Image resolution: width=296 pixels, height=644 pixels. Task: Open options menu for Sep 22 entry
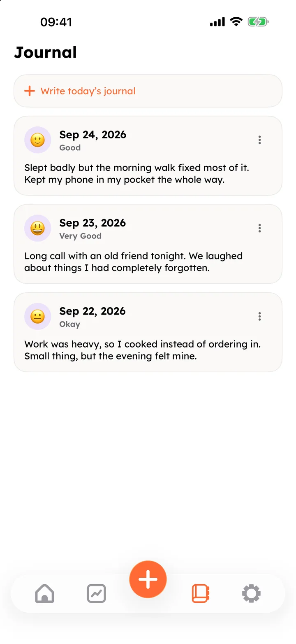pyautogui.click(x=259, y=316)
